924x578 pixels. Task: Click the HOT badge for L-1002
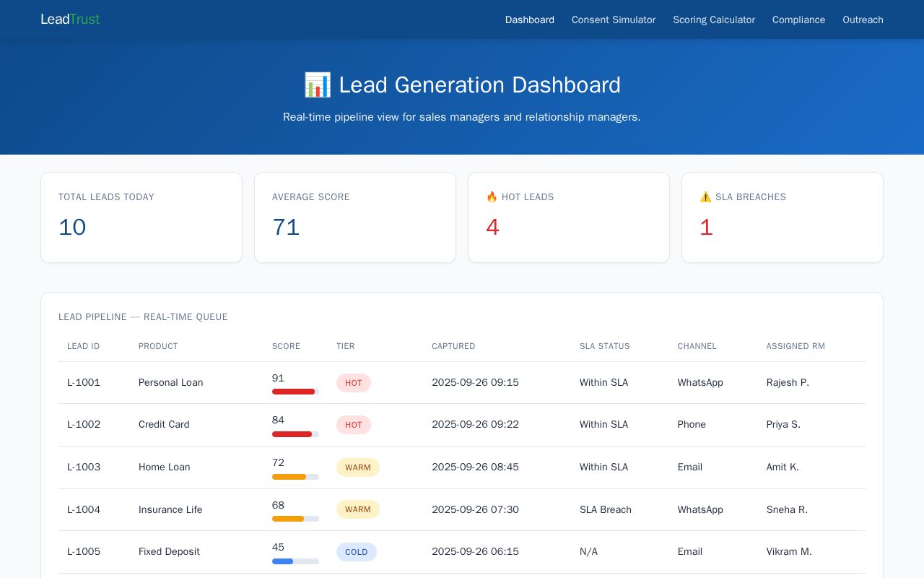point(354,425)
